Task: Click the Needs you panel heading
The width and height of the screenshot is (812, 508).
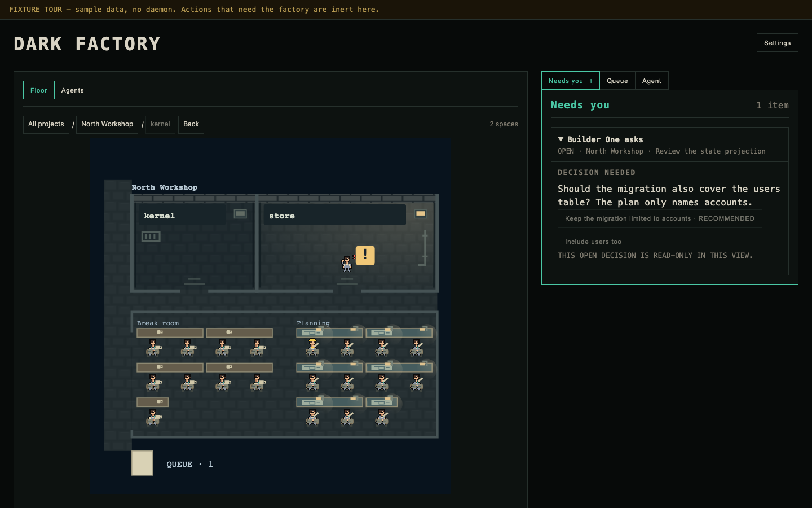Action: tap(580, 105)
